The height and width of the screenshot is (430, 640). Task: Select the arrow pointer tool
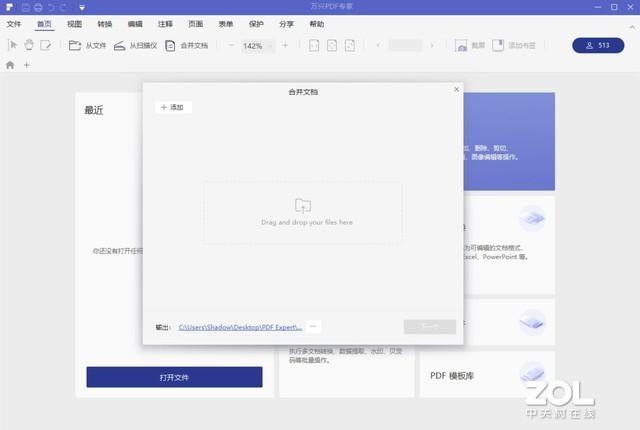[12, 45]
